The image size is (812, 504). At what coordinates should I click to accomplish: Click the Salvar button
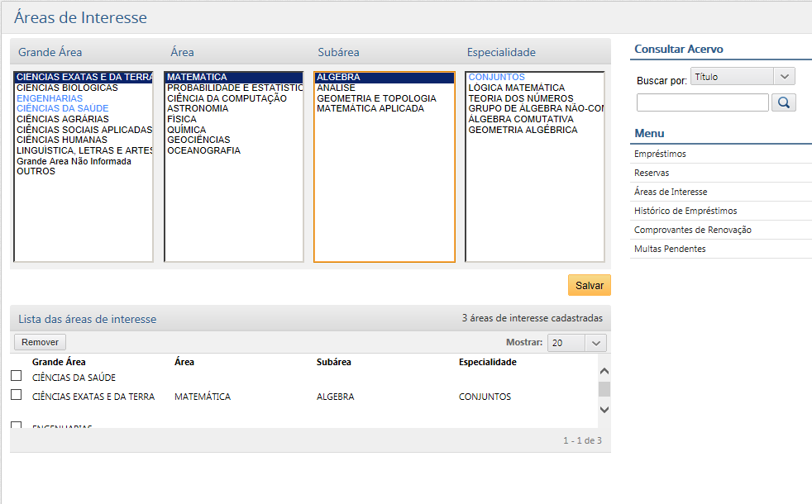point(589,285)
